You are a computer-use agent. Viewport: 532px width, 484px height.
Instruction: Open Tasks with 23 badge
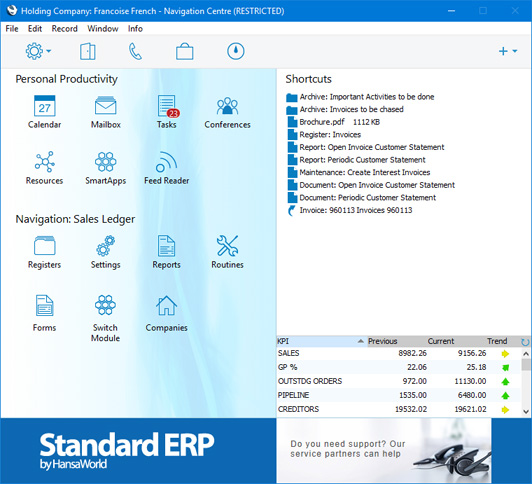tap(167, 106)
